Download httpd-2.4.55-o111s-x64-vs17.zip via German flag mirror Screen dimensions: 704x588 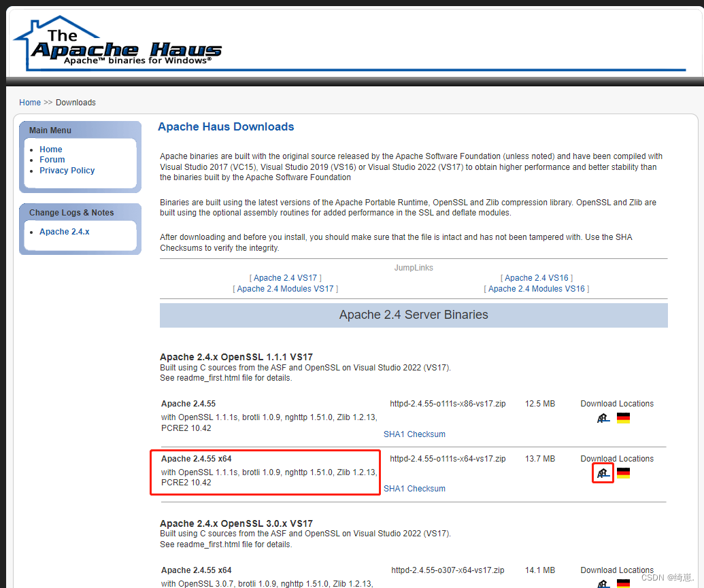[x=623, y=473]
